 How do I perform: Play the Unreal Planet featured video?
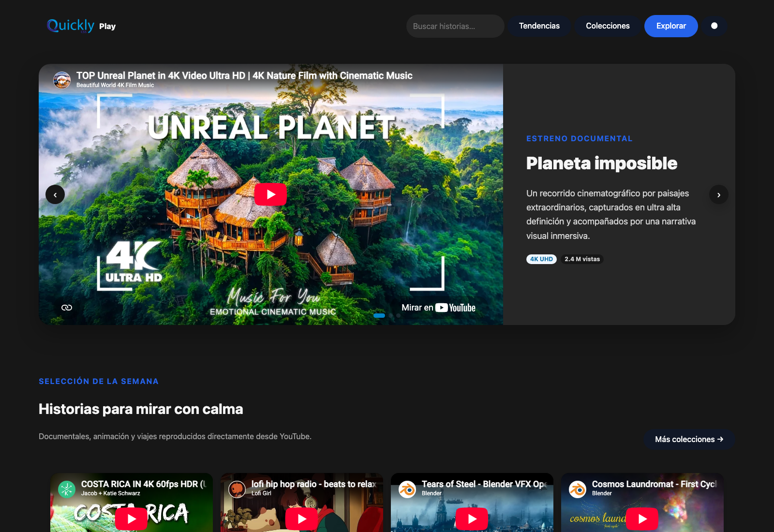[x=270, y=194]
